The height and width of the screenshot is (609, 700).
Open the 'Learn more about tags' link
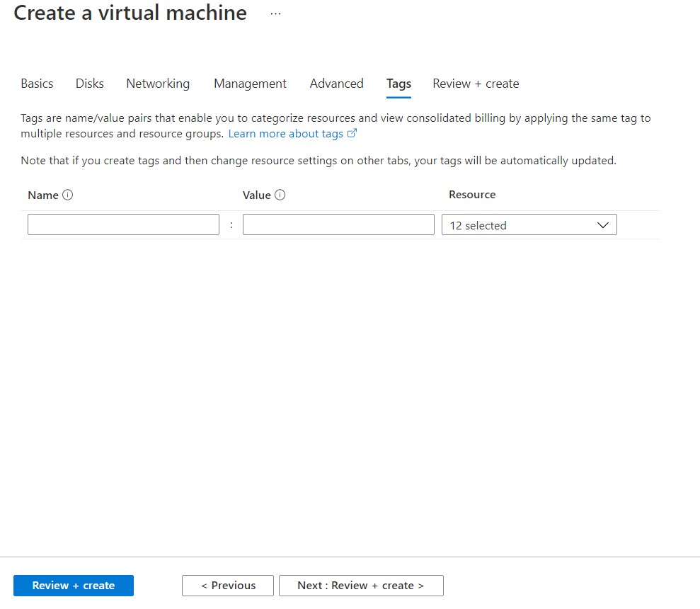285,134
